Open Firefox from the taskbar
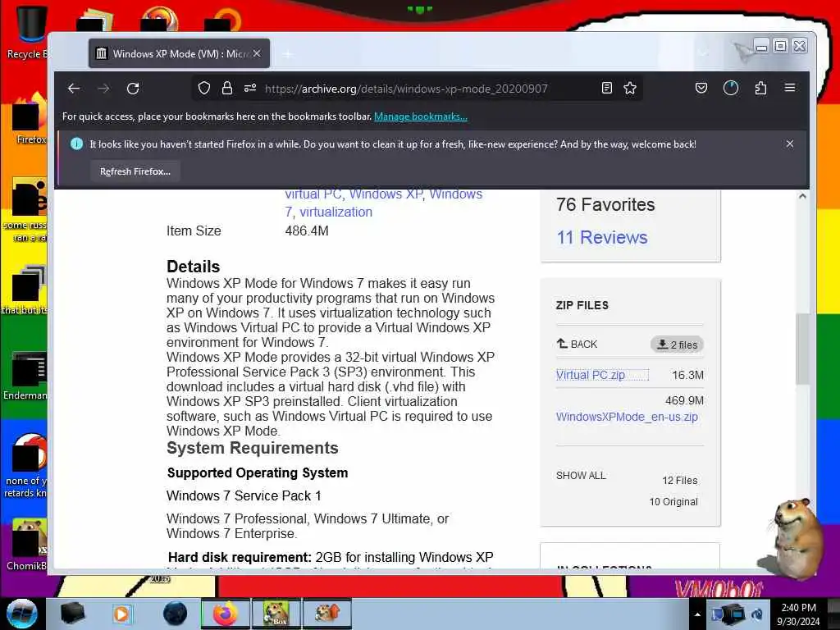840x630 pixels. (225, 614)
